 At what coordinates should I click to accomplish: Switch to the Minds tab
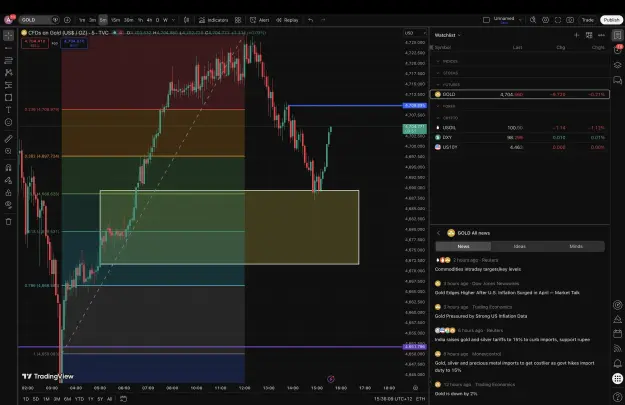coord(576,246)
